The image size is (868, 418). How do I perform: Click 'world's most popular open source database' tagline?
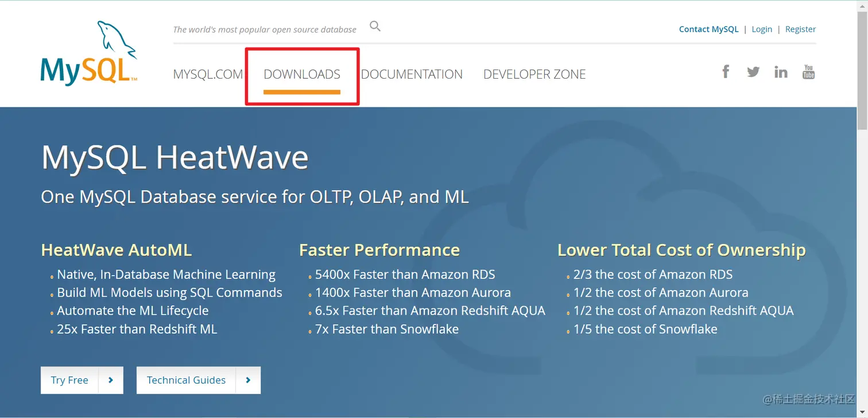click(265, 29)
